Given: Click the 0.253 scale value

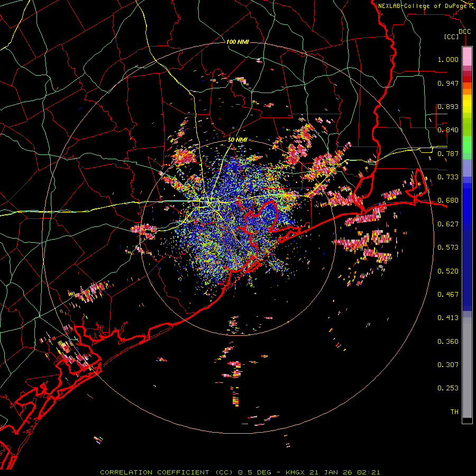Looking at the screenshot, I should 448,388.
